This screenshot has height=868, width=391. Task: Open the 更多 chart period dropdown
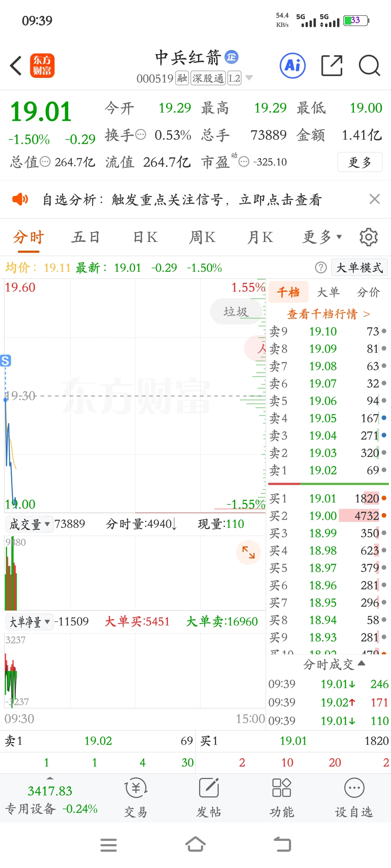click(x=322, y=237)
